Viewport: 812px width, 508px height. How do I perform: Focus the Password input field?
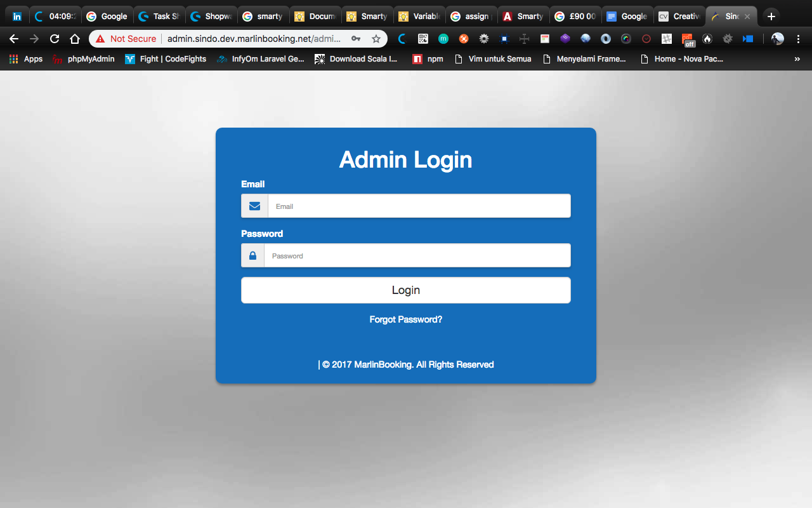pos(417,256)
